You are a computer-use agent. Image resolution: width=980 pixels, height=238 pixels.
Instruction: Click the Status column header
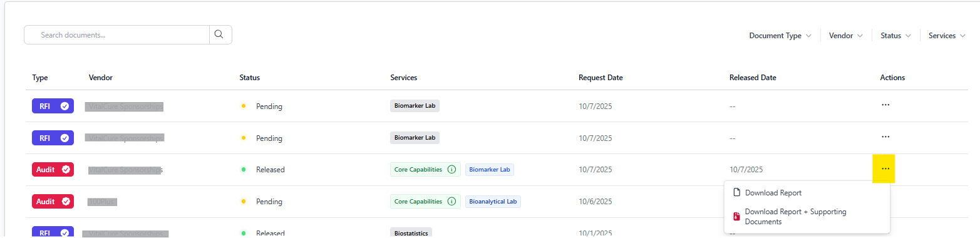click(x=250, y=78)
